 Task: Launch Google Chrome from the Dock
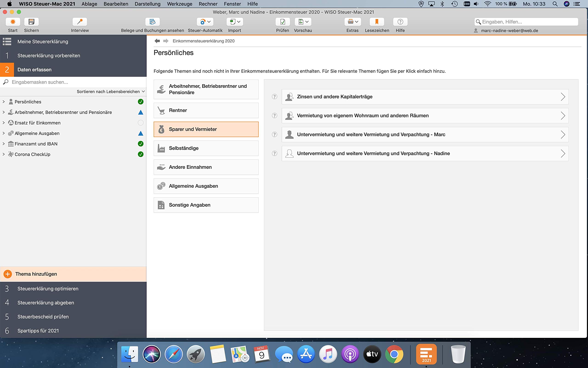point(394,354)
